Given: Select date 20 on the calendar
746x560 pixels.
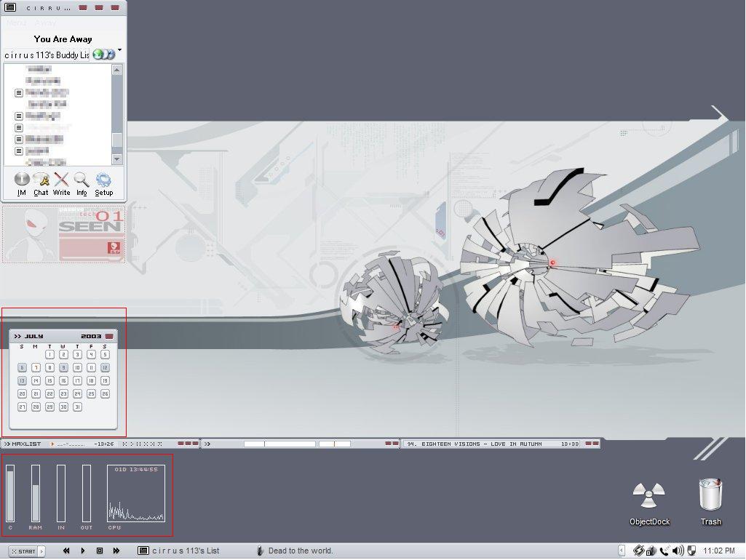Looking at the screenshot, I should 22,393.
